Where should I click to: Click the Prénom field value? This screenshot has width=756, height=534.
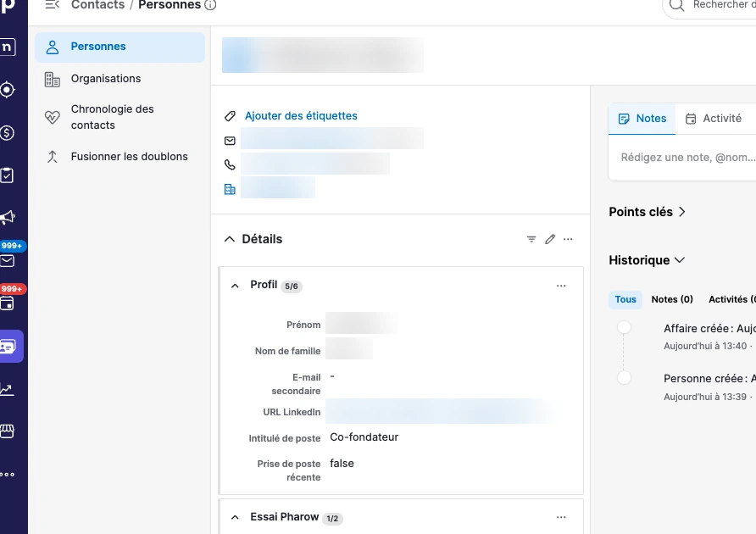click(x=363, y=323)
